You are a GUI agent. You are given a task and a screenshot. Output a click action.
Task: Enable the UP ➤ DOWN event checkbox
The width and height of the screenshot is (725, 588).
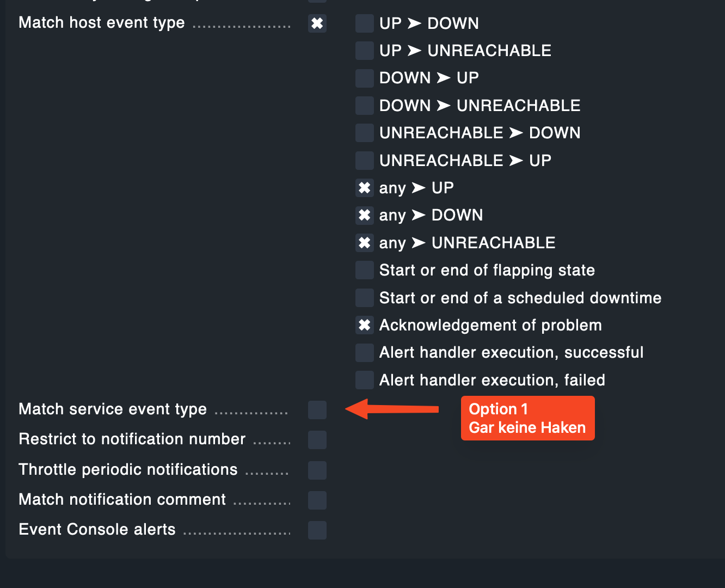click(364, 23)
